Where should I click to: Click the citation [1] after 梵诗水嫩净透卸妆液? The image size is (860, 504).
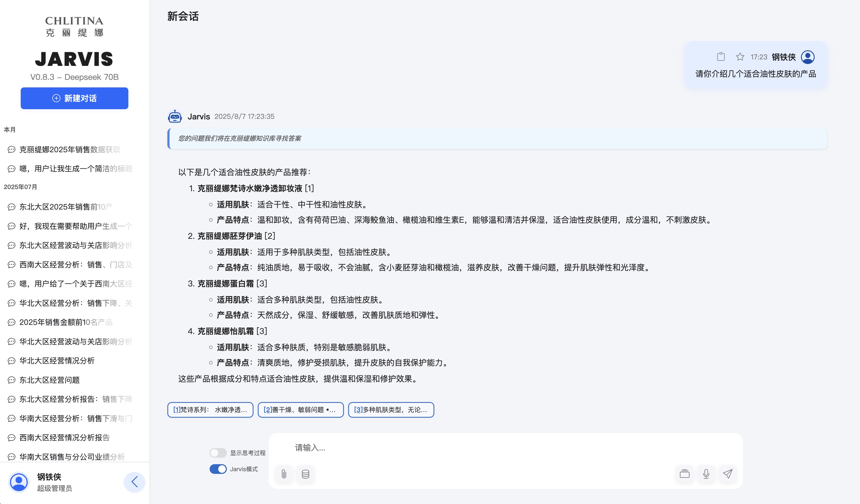309,188
